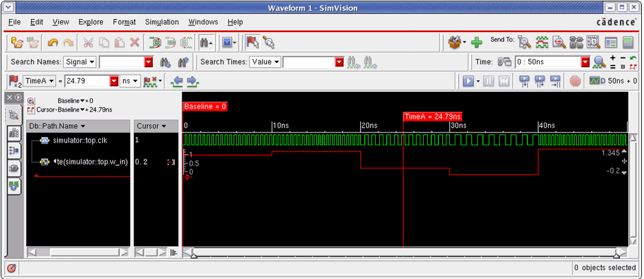Jump to next edge with right arrow

coord(193,81)
